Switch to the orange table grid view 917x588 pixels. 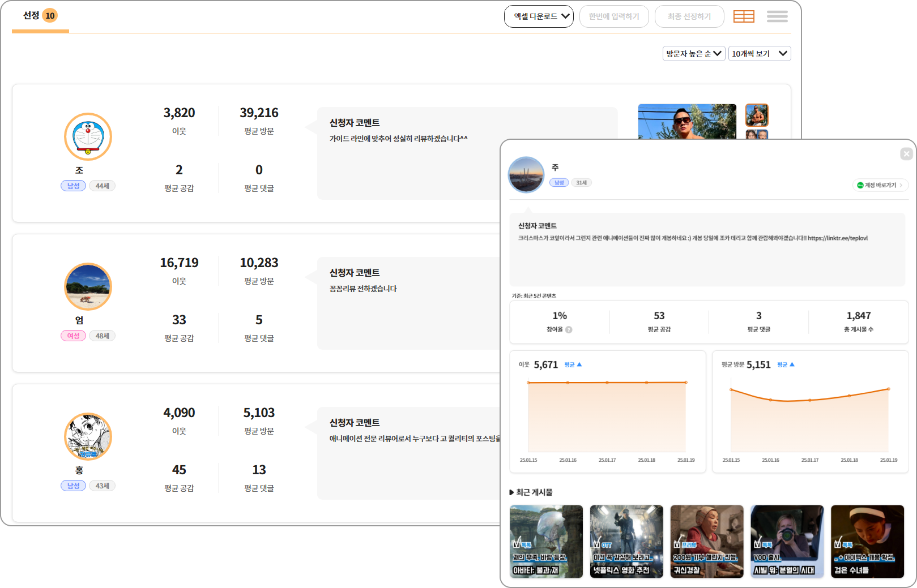click(743, 16)
